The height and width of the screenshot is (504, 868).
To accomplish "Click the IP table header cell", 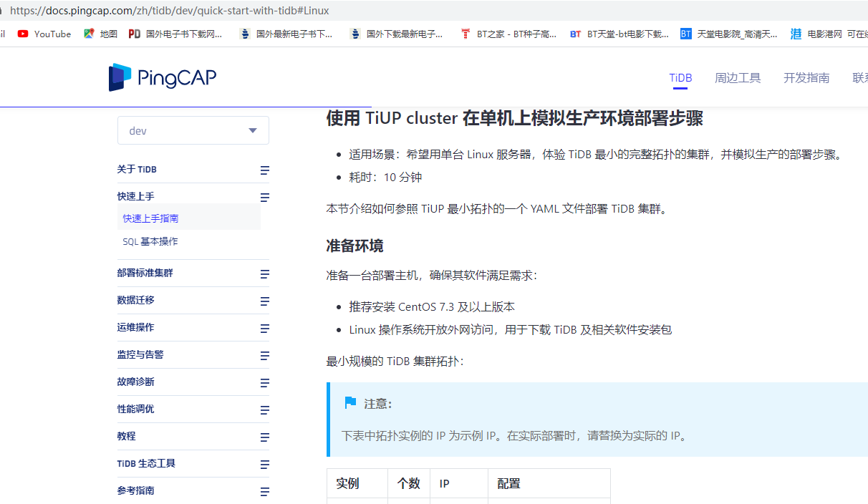I will pyautogui.click(x=459, y=484).
